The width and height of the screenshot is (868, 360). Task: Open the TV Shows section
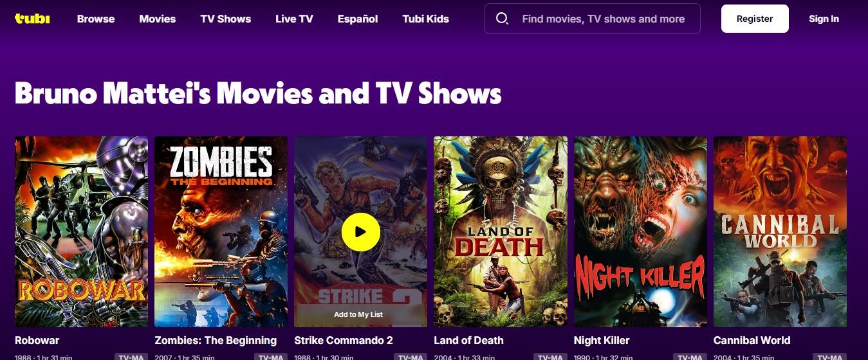pos(226,19)
